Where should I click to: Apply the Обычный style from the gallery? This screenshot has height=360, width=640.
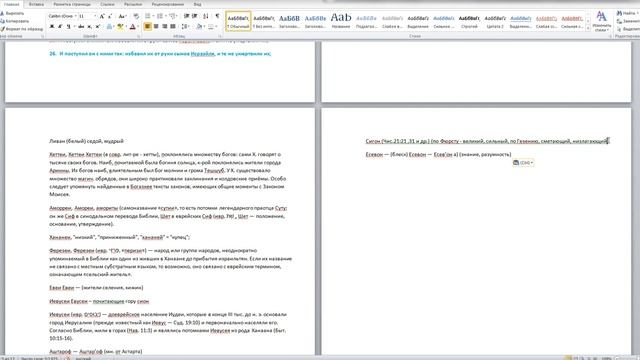238,20
